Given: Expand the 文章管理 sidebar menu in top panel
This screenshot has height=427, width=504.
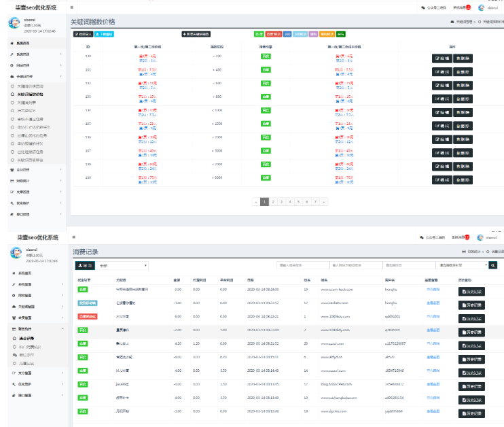Looking at the screenshot, I should pos(34,192).
